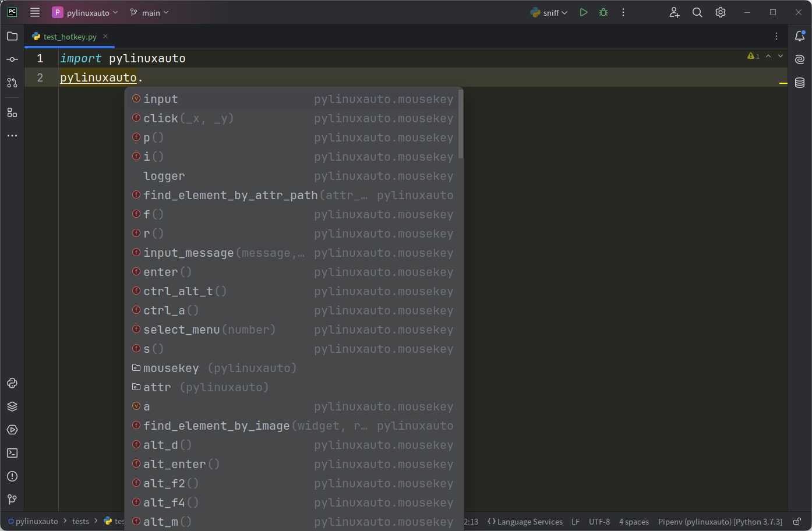The height and width of the screenshot is (531, 812).
Task: Close the test_hotkey.py tab
Action: [105, 36]
